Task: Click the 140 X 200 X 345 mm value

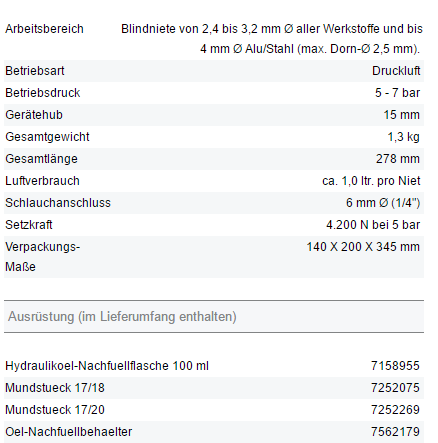Action: pyautogui.click(x=363, y=247)
